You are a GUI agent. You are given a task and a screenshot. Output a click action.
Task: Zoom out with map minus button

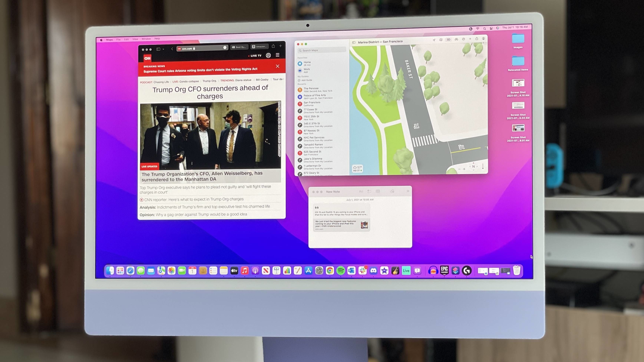459,169
